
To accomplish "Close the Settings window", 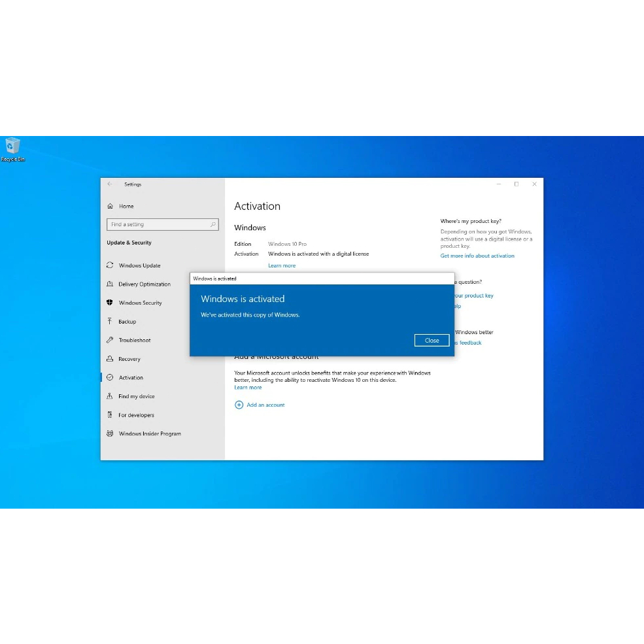I will coord(534,184).
